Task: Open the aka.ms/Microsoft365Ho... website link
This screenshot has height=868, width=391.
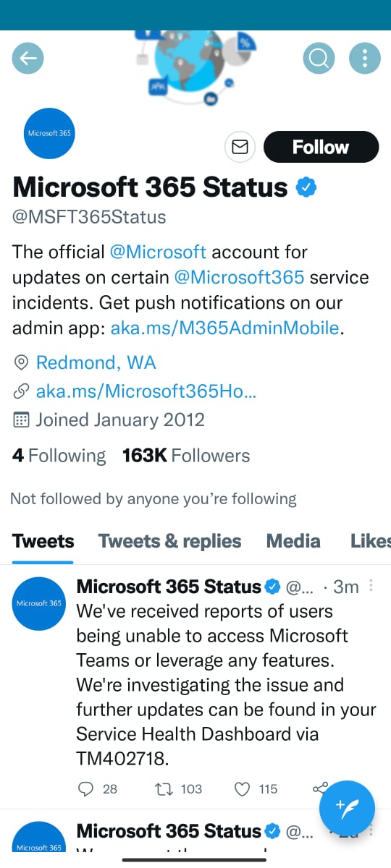Action: click(x=146, y=391)
